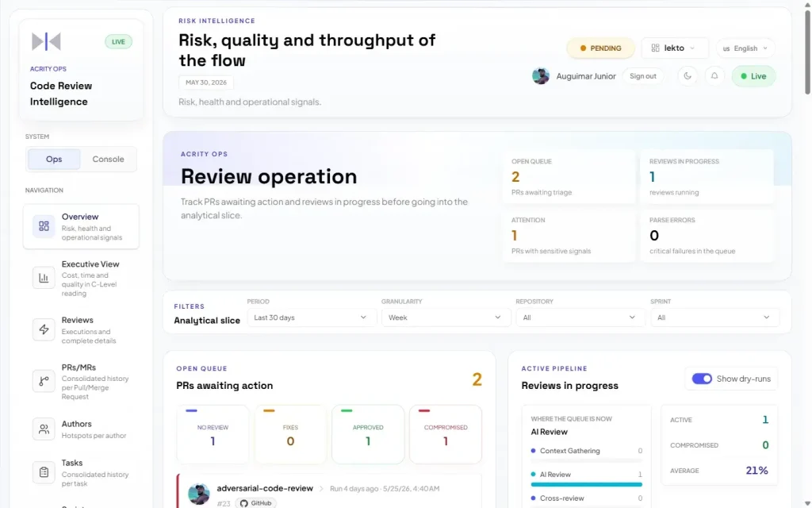Click the Sign out button
Image resolution: width=812 pixels, height=508 pixels.
point(642,76)
